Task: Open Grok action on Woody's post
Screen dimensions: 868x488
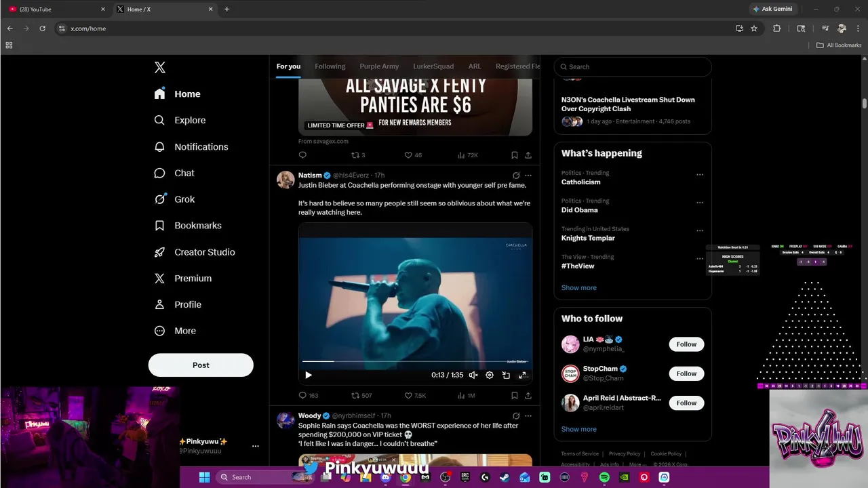Action: [x=516, y=415]
